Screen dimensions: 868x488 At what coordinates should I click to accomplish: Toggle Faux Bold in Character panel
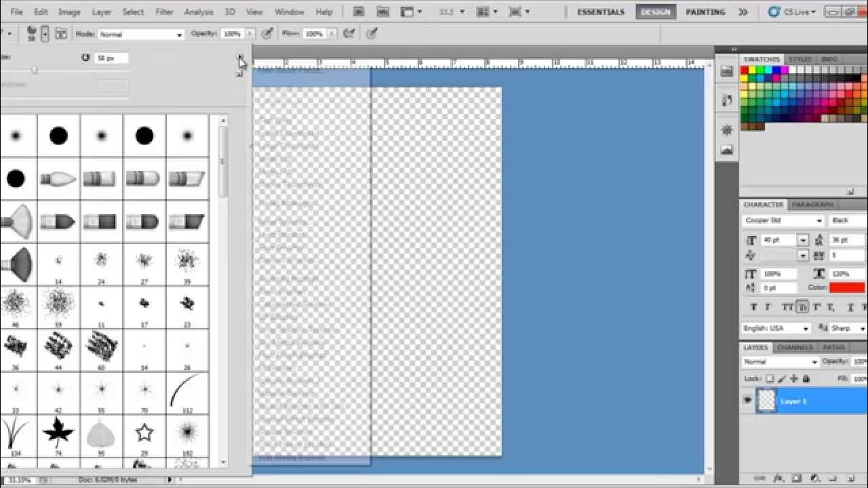(x=753, y=307)
